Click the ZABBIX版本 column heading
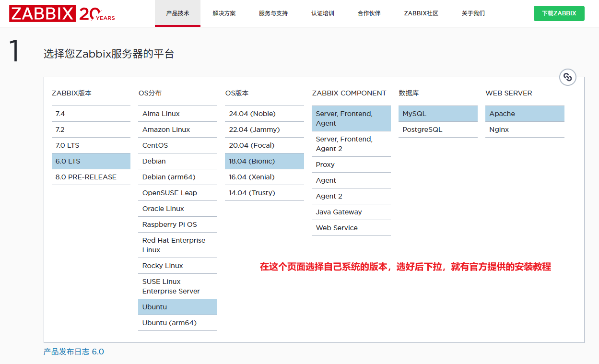Viewport: 599px width, 364px height. click(x=71, y=93)
